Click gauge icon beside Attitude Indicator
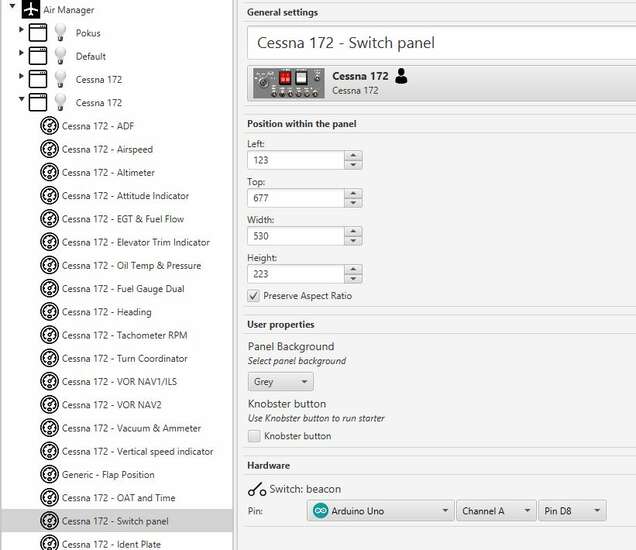 click(x=49, y=196)
